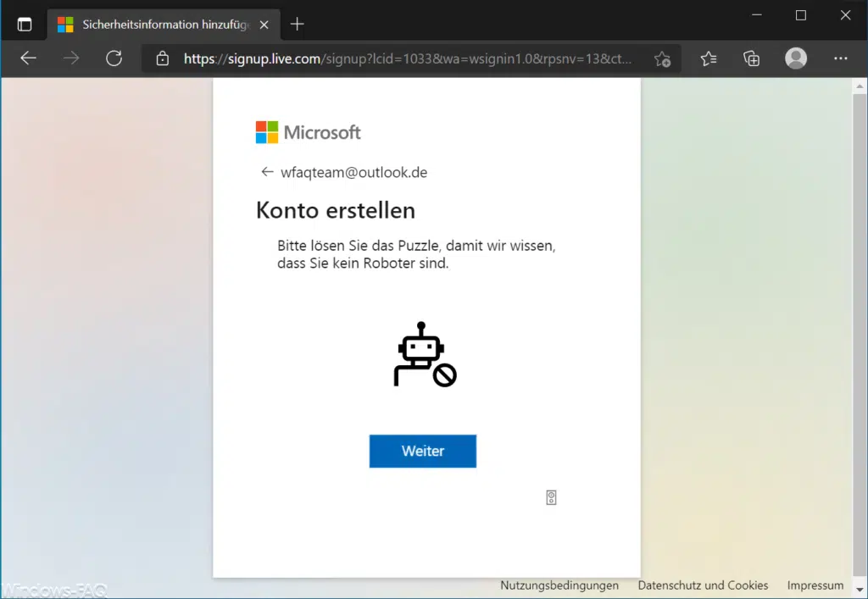
Task: Open the Impressum link
Action: (814, 585)
